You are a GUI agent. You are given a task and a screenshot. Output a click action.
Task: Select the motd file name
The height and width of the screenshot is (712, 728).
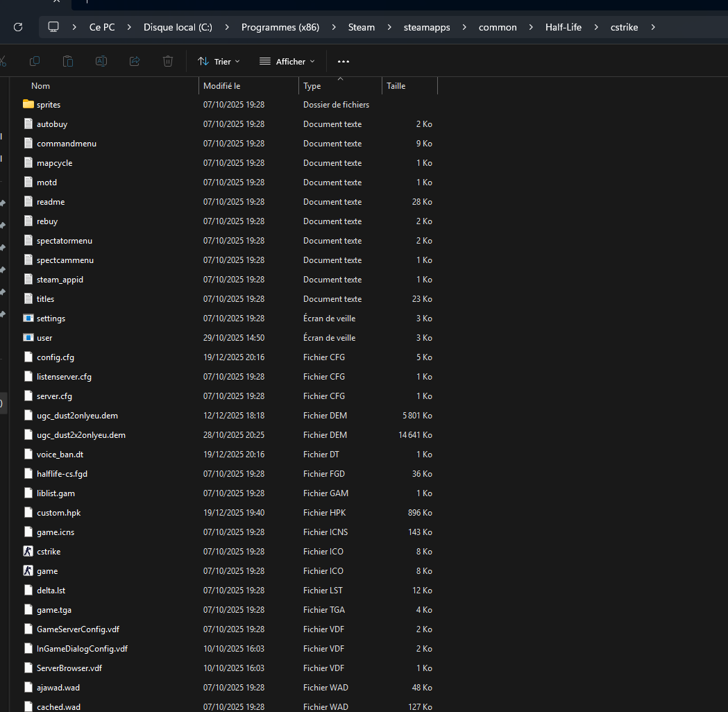47,183
